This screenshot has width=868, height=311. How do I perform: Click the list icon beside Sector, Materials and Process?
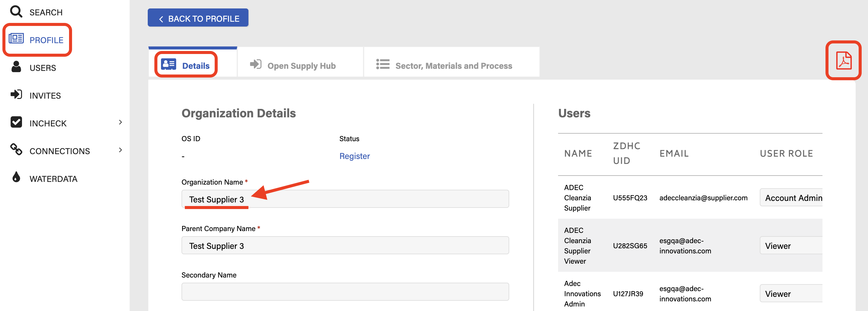click(x=383, y=64)
